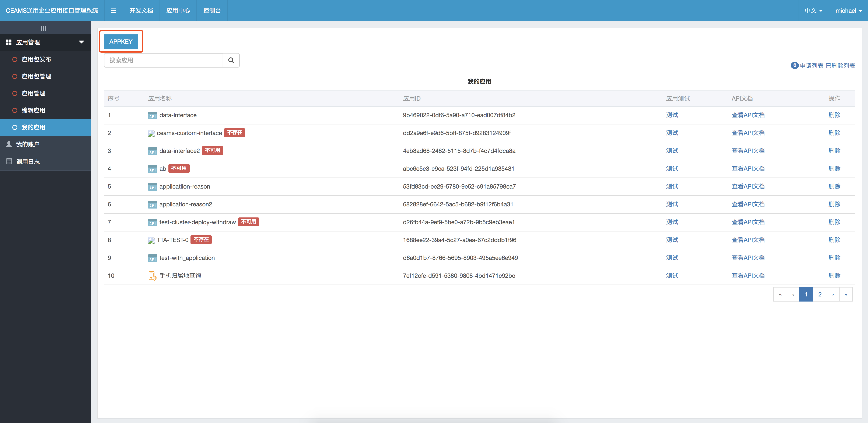
Task: Click the API icon of data-interface2
Action: (152, 151)
